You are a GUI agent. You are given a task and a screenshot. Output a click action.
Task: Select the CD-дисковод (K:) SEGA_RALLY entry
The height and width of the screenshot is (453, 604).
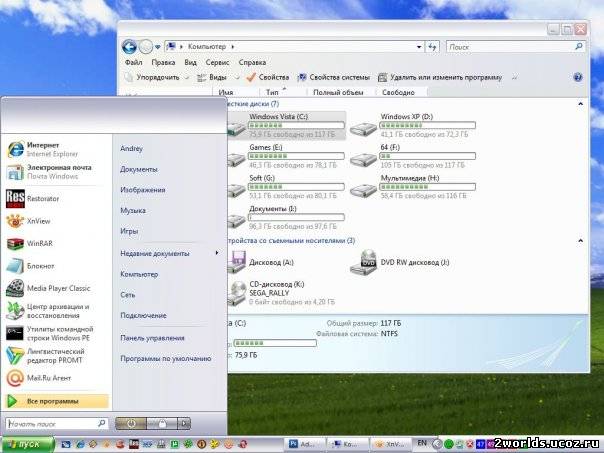point(281,293)
